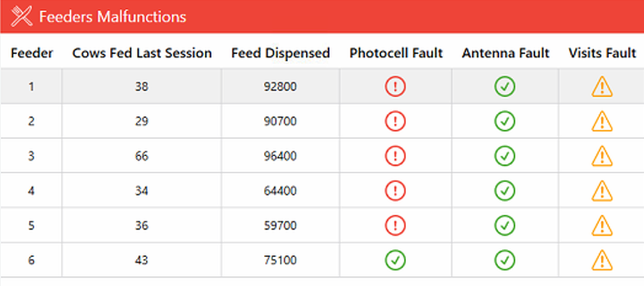Click feeder 2 visits fault warning triangle
This screenshot has height=286, width=644.
[x=602, y=121]
